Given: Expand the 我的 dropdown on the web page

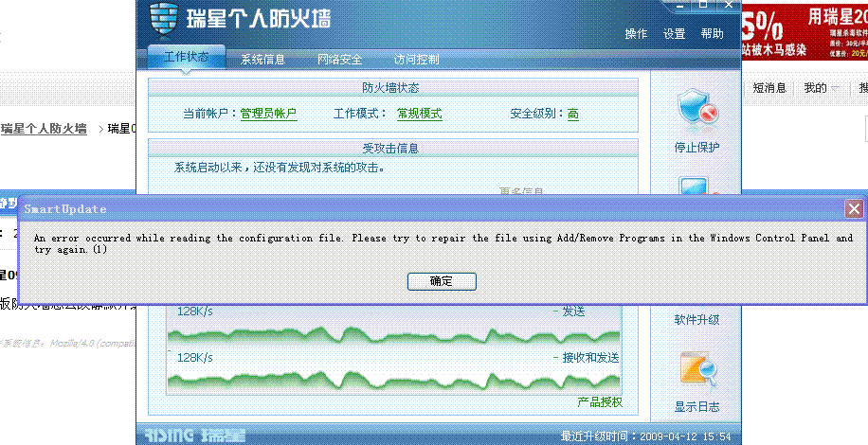Looking at the screenshot, I should pos(822,87).
